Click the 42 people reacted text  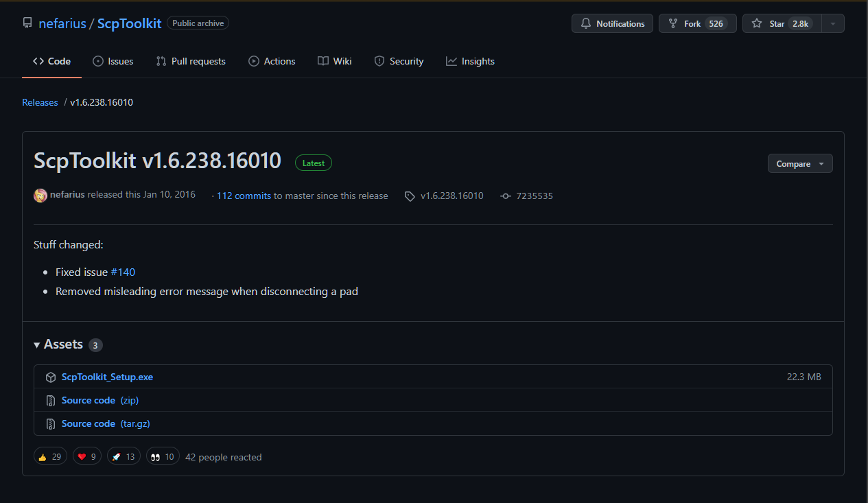click(224, 457)
